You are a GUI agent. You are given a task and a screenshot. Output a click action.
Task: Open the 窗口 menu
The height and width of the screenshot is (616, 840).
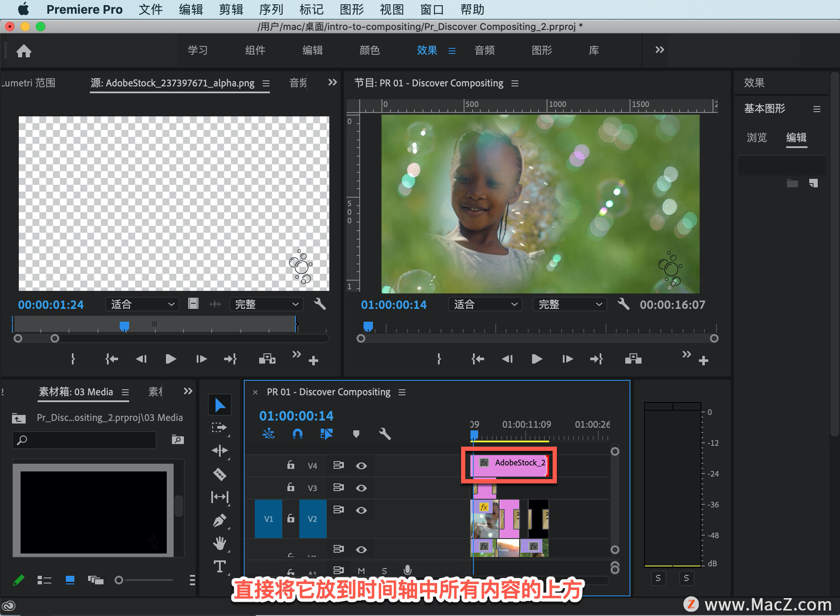[x=432, y=9]
